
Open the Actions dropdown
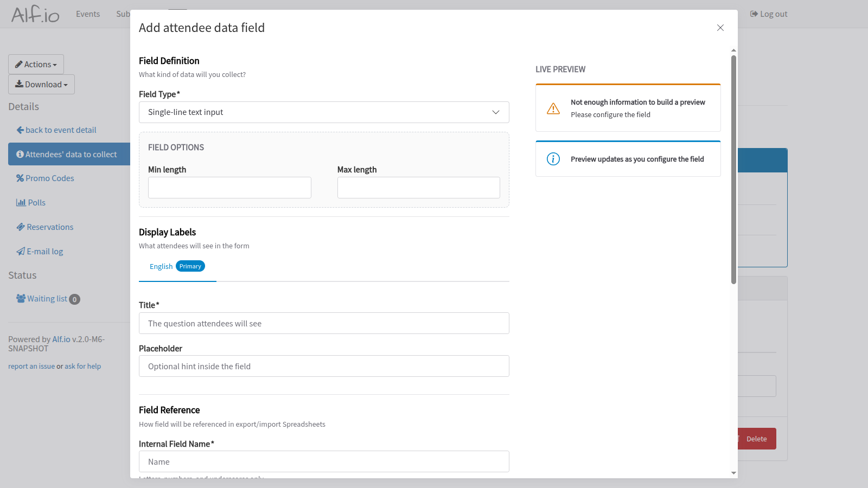[x=36, y=64]
